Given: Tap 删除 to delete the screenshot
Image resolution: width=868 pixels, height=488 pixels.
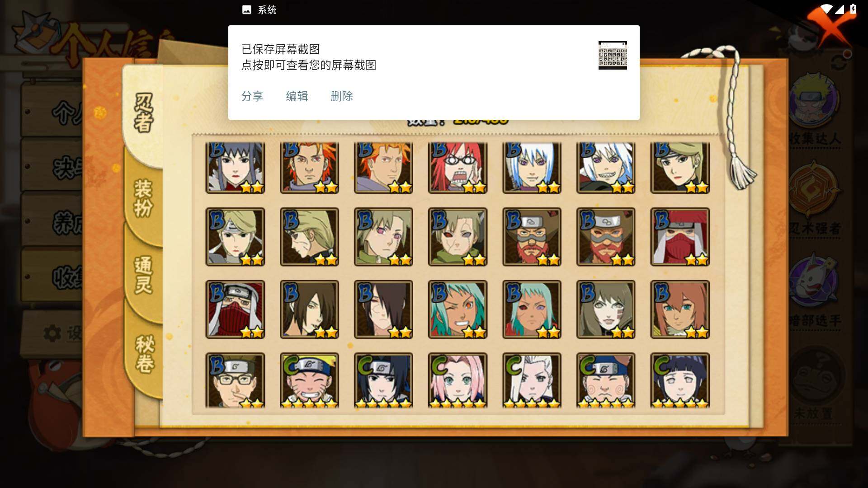Looking at the screenshot, I should click(342, 96).
